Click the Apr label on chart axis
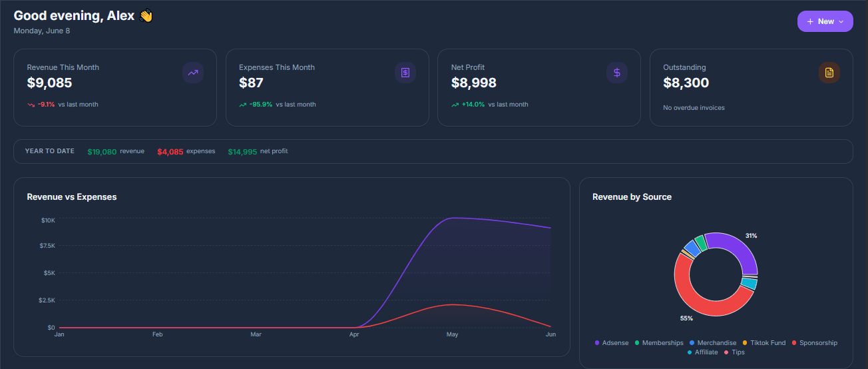Image resolution: width=868 pixels, height=369 pixels. coord(354,334)
